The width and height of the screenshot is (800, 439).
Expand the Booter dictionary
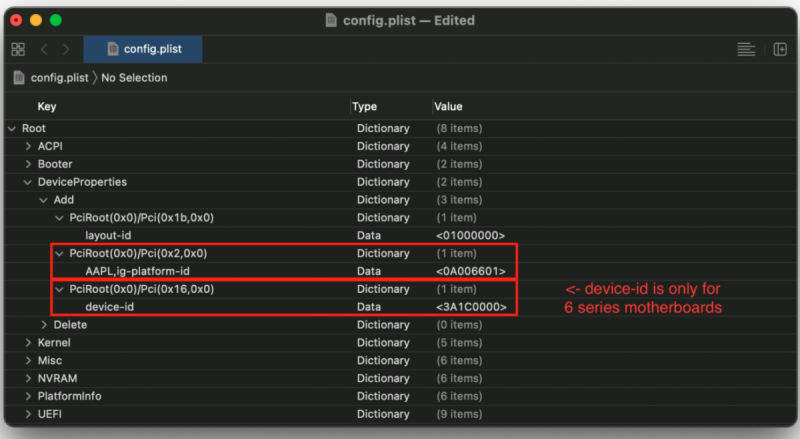[x=28, y=164]
